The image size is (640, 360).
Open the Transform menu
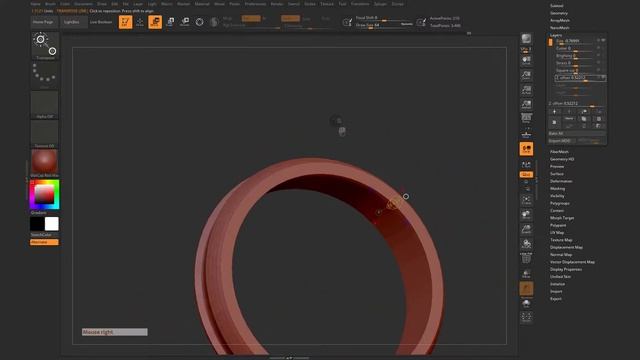(360, 4)
